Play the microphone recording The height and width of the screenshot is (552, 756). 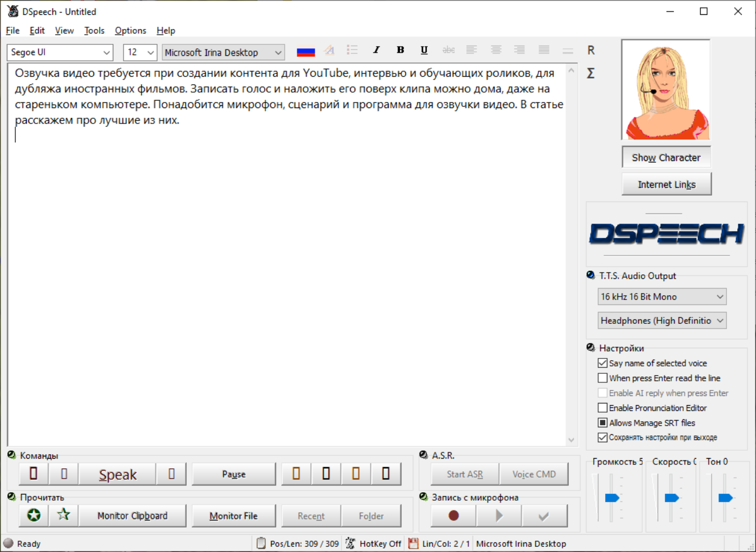pos(499,516)
